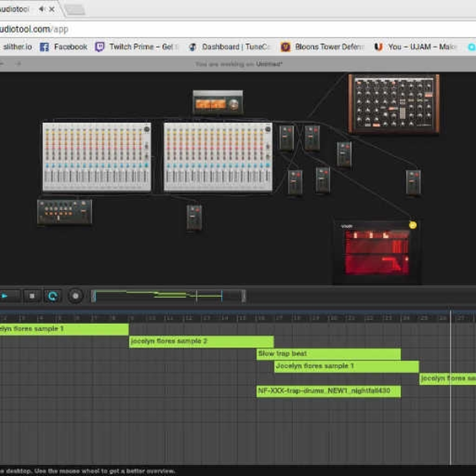
Task: Select the red display device at lower right
Action: pos(377,252)
